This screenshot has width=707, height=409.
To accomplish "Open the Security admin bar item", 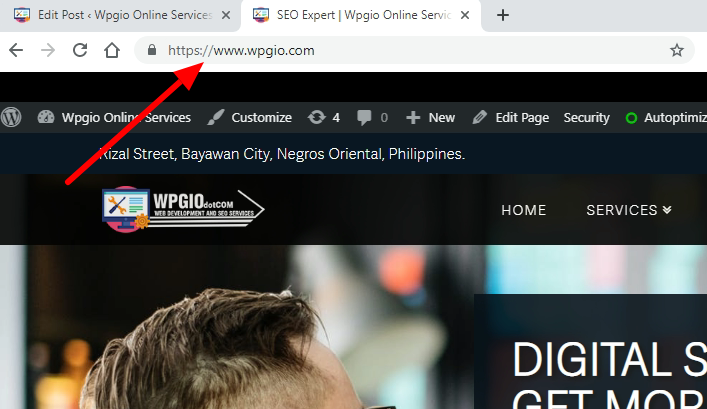I will (x=586, y=118).
